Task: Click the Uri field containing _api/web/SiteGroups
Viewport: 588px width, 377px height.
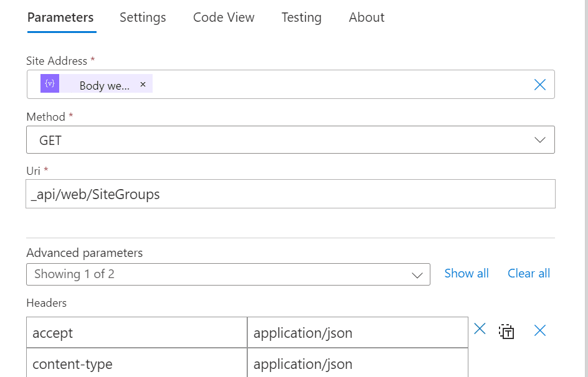Action: (x=291, y=194)
